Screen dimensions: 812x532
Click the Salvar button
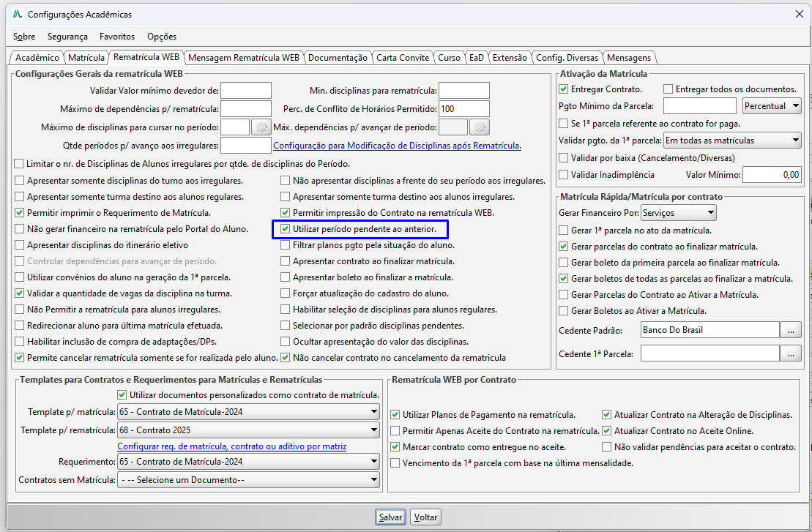pyautogui.click(x=390, y=517)
